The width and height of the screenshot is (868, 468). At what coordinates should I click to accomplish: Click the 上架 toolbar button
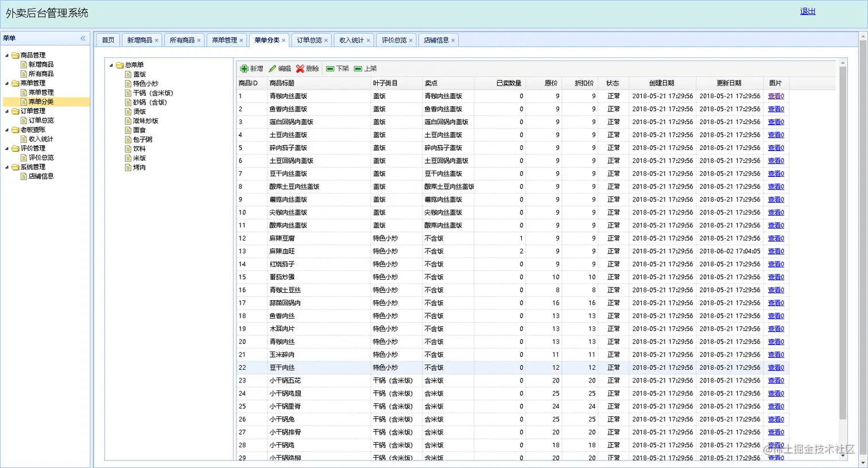click(x=365, y=68)
